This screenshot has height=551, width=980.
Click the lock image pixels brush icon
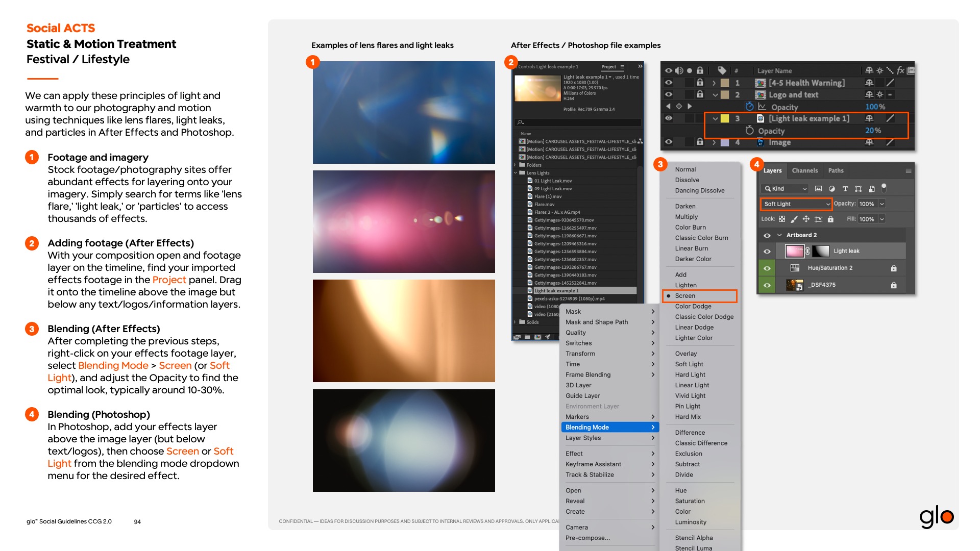[794, 219]
